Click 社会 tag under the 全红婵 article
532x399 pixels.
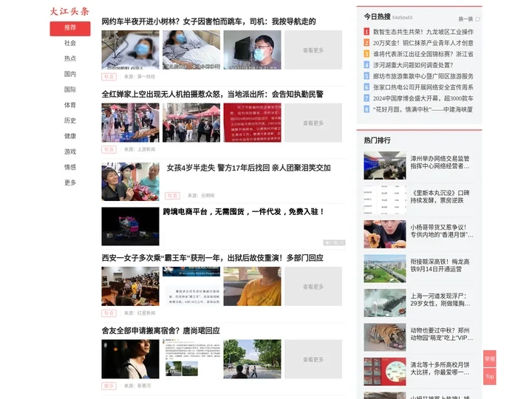[x=109, y=149]
